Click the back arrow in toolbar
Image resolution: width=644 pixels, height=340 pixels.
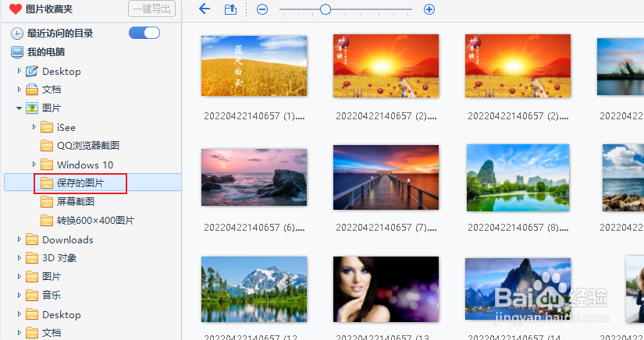coord(204,9)
